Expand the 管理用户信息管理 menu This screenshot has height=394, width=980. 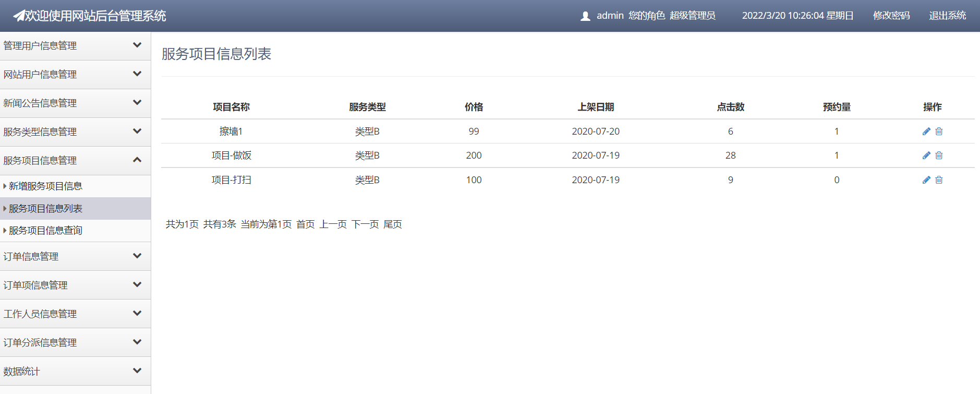coord(75,46)
